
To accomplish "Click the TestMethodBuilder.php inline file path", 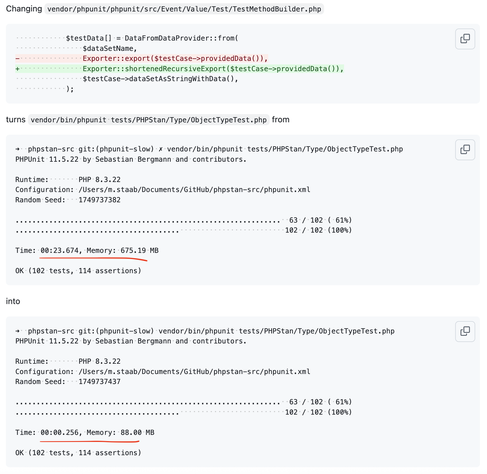I will click(184, 9).
